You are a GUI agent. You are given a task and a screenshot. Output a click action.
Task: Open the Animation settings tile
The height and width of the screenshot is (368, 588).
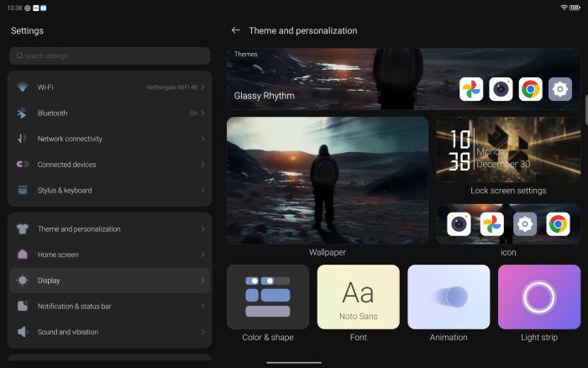pos(449,297)
